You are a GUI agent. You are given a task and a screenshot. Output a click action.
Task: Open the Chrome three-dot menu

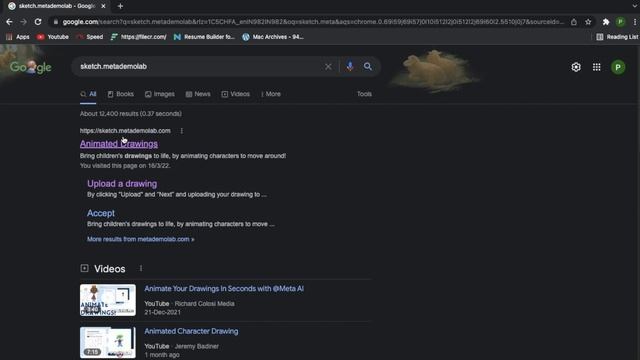pyautogui.click(x=635, y=22)
